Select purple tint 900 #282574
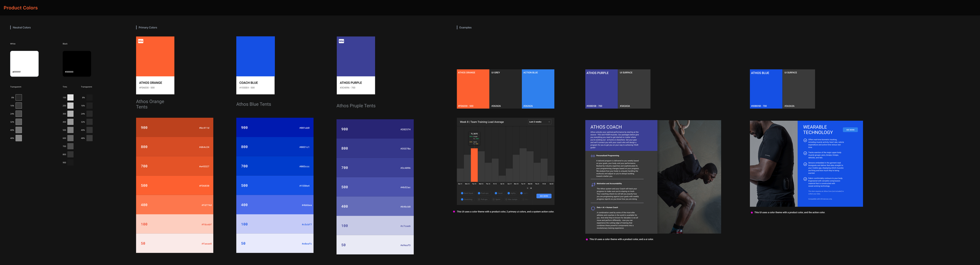Image resolution: width=980 pixels, height=265 pixels. coord(375,129)
